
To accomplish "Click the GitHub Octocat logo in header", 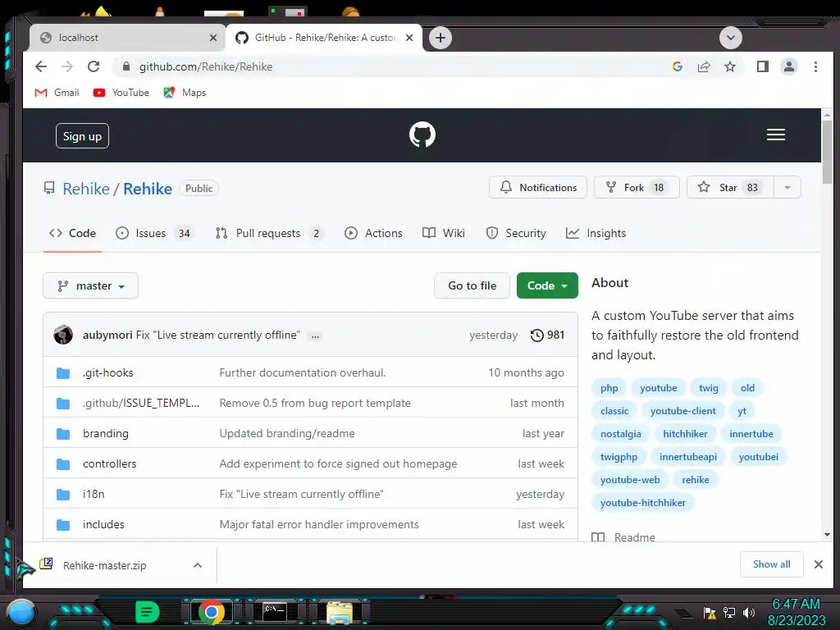I will pyautogui.click(x=422, y=135).
